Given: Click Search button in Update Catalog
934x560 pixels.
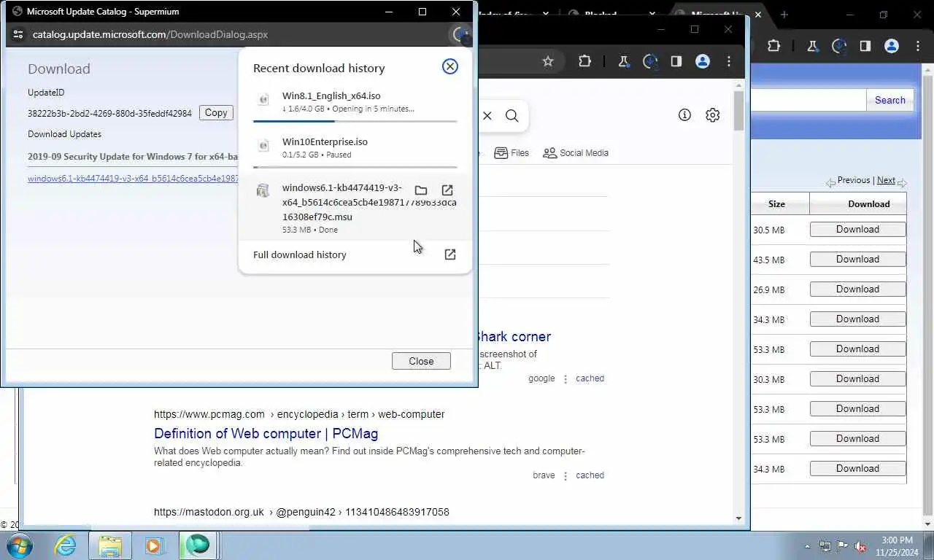Looking at the screenshot, I should pos(889,100).
